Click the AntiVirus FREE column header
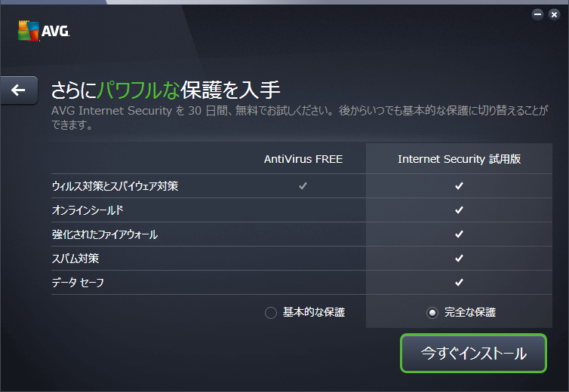 303,159
